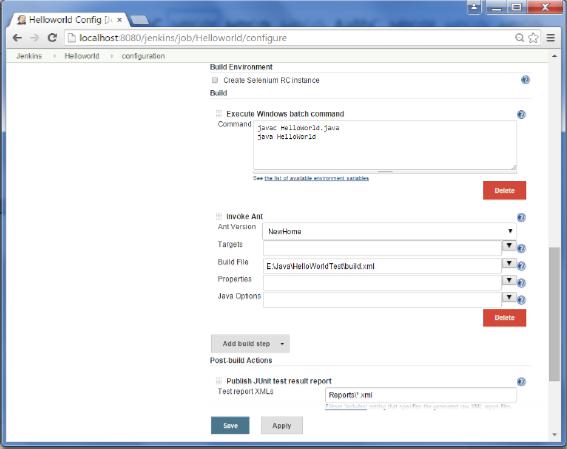Viewport: 567px width, 449px height.
Task: Click the Build File input field
Action: point(382,266)
